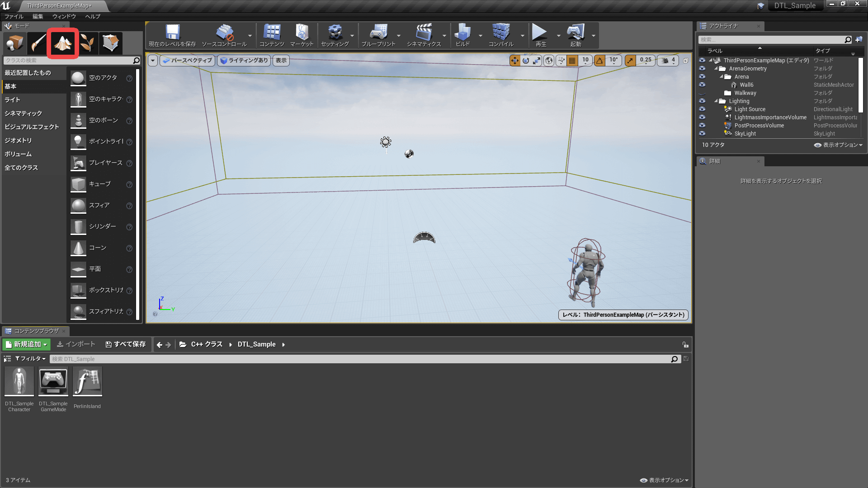Hide the SkyLight actor via eye icon
Screen dimensions: 868x488
pos(702,134)
